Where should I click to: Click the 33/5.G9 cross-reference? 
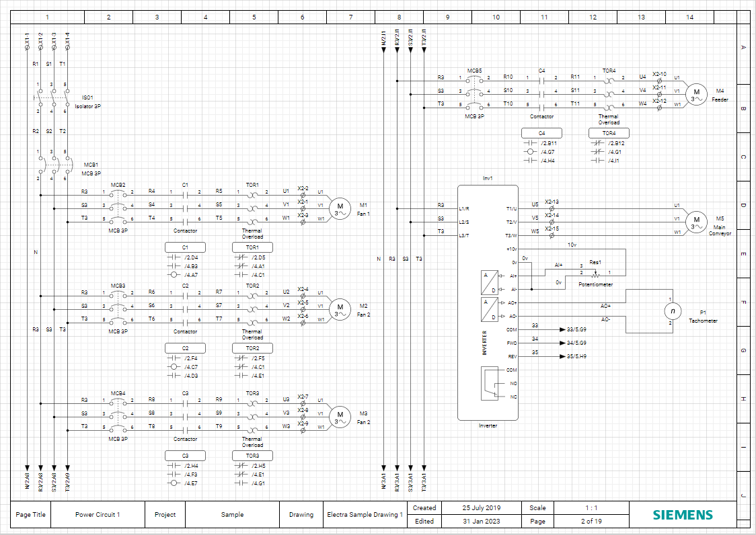pyautogui.click(x=576, y=330)
